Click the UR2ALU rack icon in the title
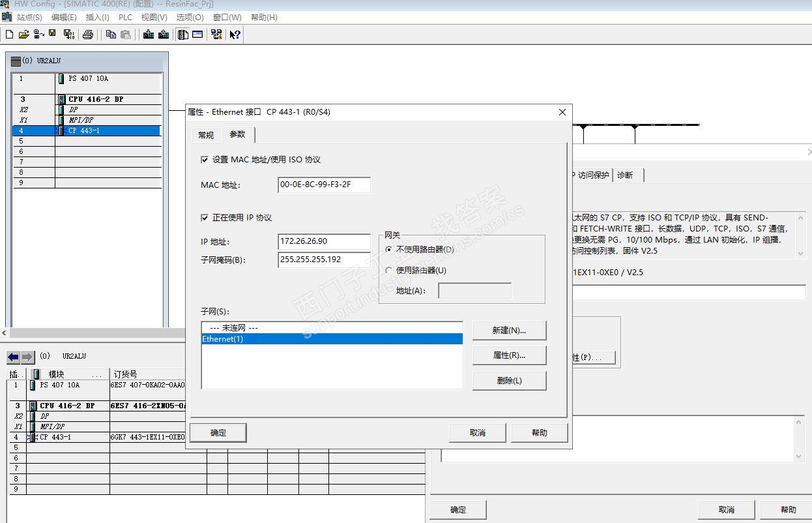The width and height of the screenshot is (812, 523). (16, 61)
